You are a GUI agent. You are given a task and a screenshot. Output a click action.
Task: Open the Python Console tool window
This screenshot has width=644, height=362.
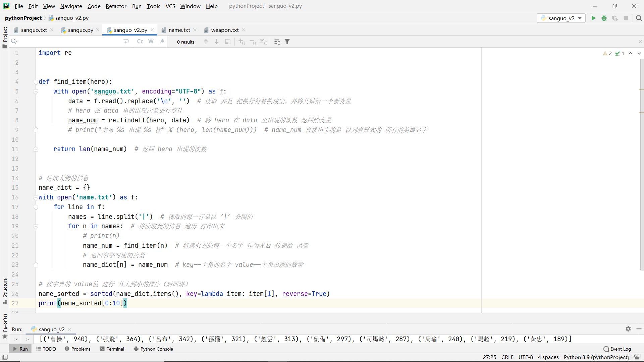click(153, 349)
